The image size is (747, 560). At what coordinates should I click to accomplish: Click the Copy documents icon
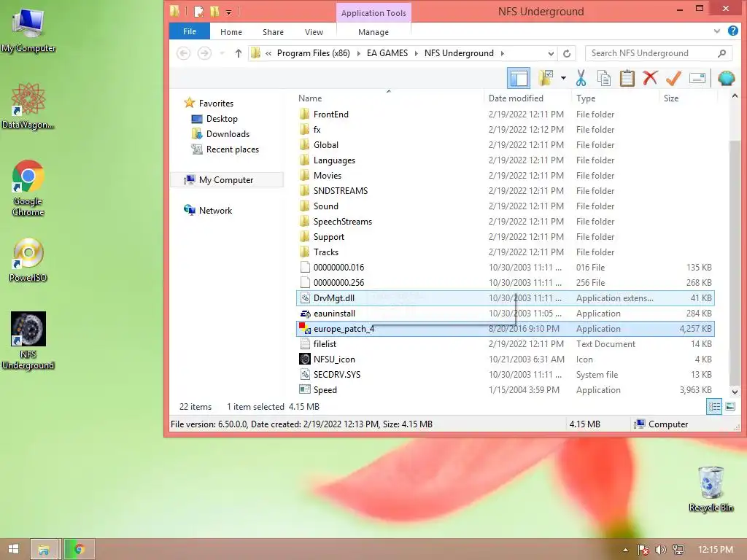pyautogui.click(x=603, y=78)
